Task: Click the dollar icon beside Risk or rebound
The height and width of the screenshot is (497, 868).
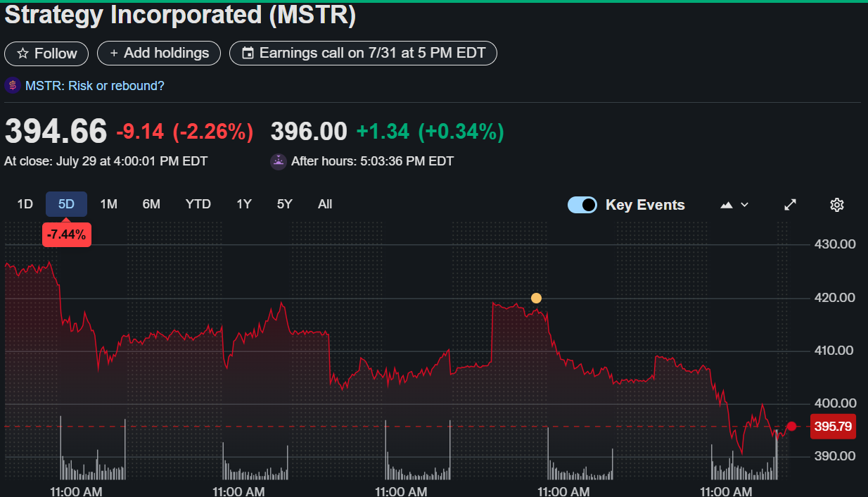Action: pos(13,86)
